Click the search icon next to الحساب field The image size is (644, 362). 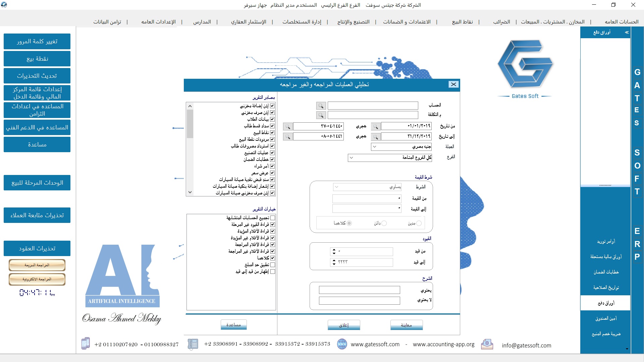coord(321,106)
